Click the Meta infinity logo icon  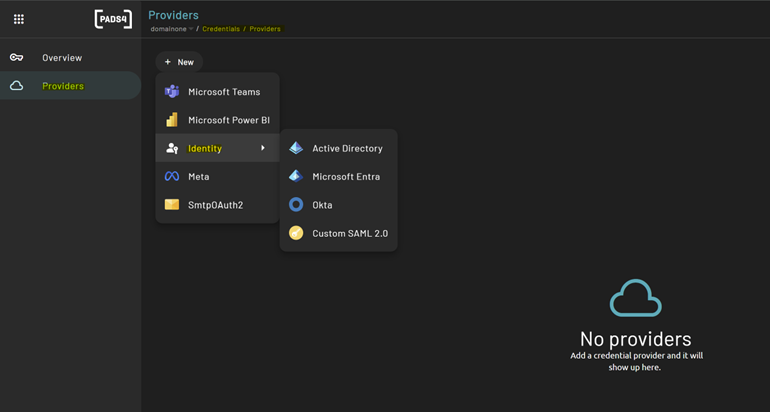coord(172,176)
